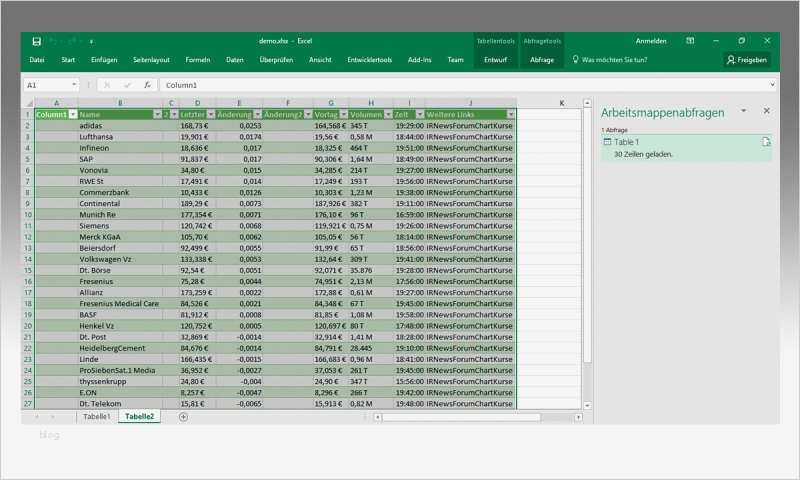Switch to the Seitenlayout tab
800x480 pixels.
151,60
